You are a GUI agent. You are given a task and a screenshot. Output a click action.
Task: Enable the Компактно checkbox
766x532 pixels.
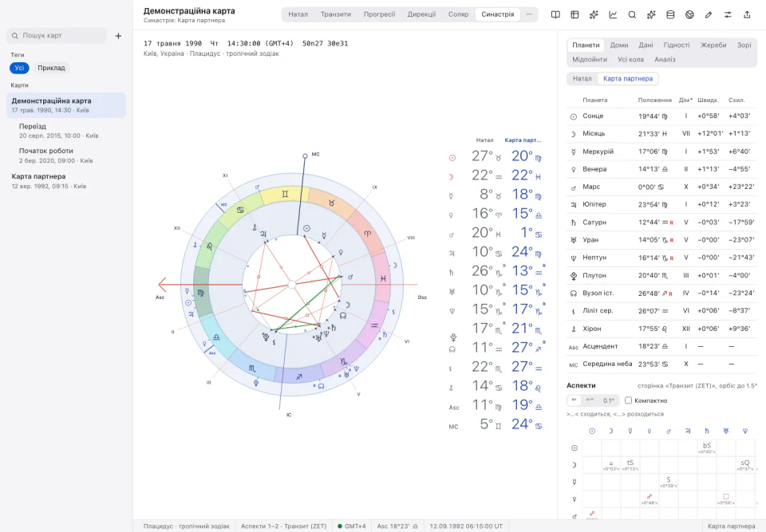click(x=628, y=400)
